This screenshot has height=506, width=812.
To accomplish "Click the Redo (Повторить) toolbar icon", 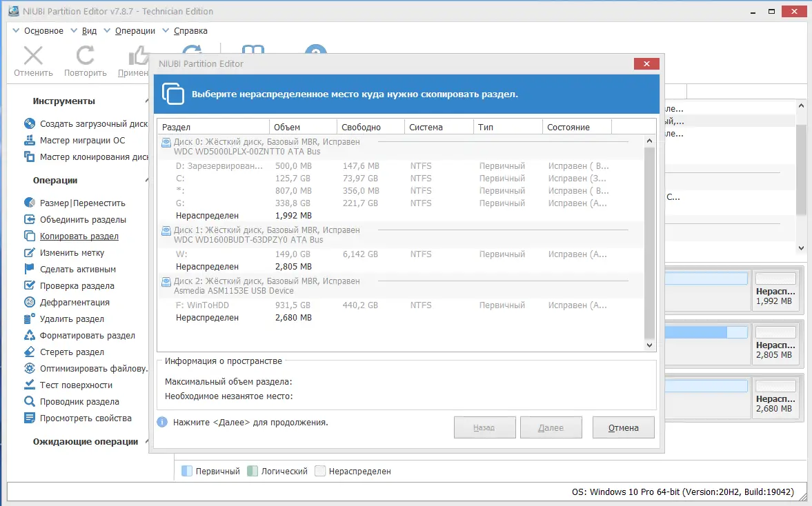I will coord(86,55).
